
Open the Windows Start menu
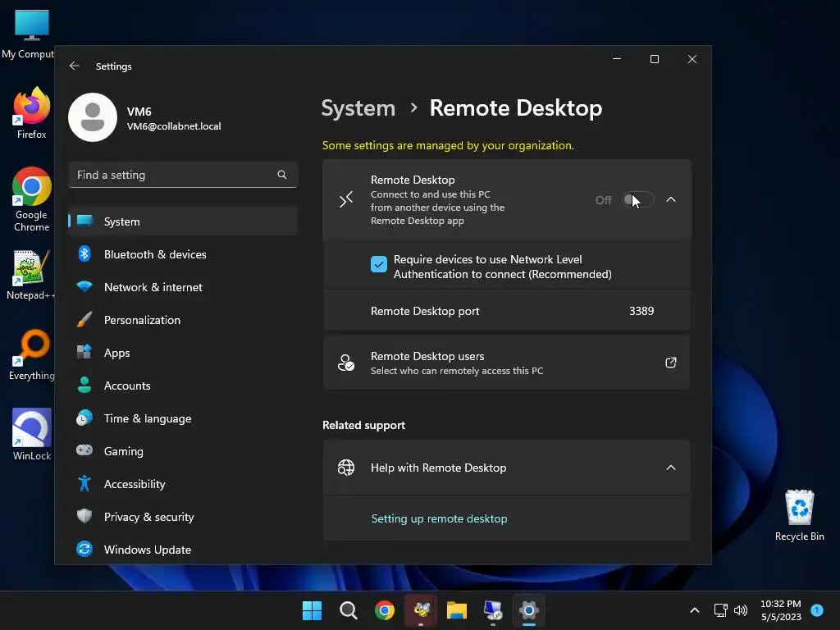[312, 610]
